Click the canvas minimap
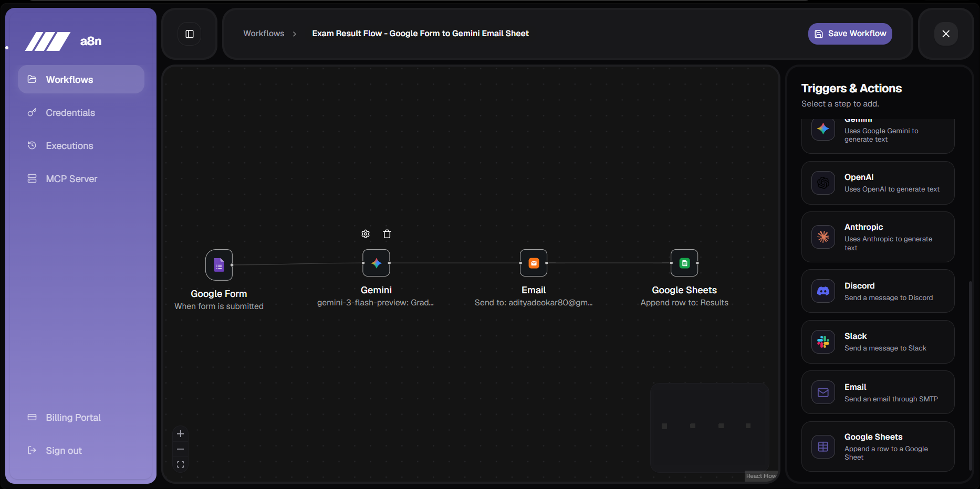980x489 pixels. [710, 428]
